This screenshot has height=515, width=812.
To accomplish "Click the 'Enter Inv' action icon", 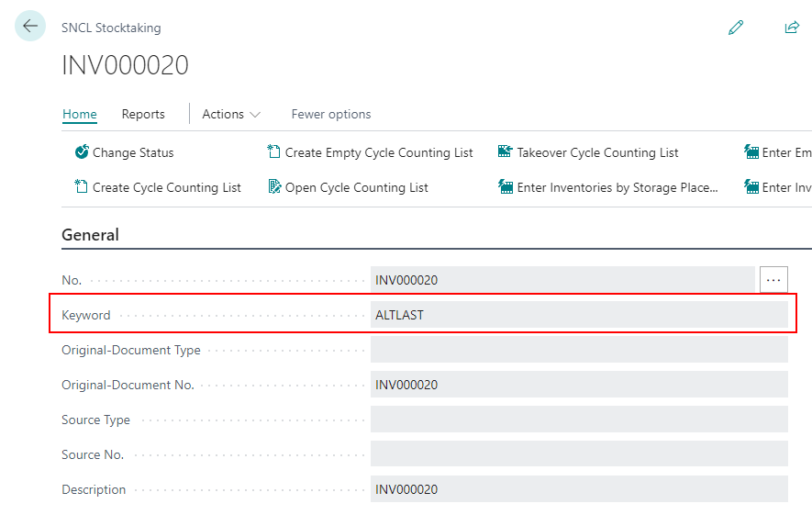I will 751,186.
